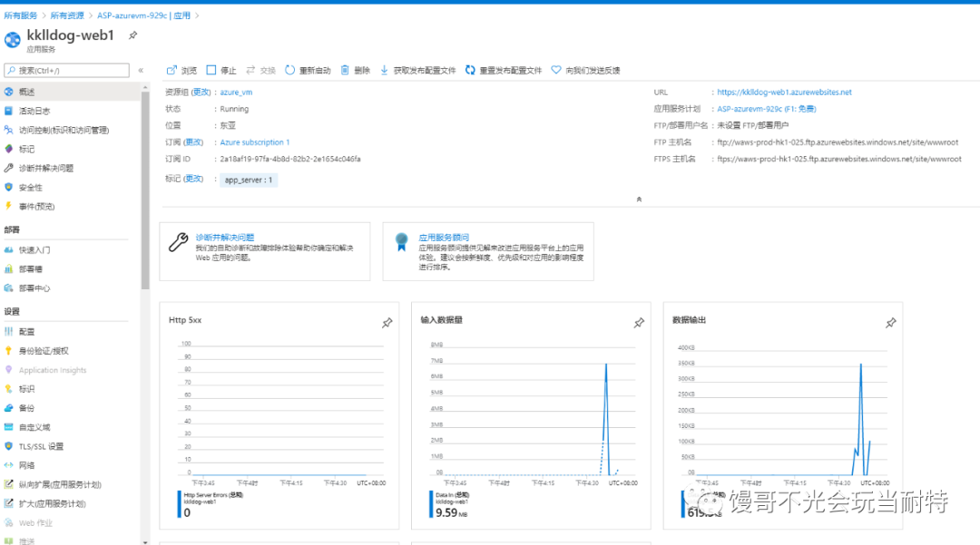Select the Running status value
The height and width of the screenshot is (545, 980).
tap(234, 109)
